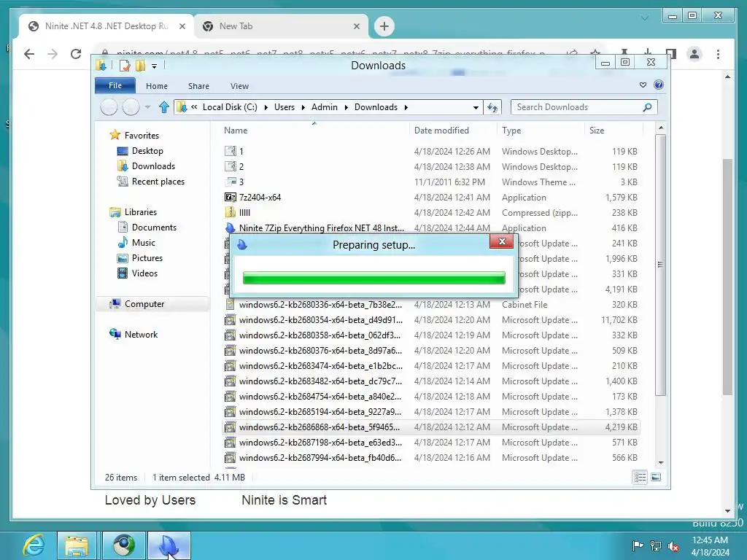Expand the arrow after Downloads in path
747x560 pixels.
(x=406, y=107)
